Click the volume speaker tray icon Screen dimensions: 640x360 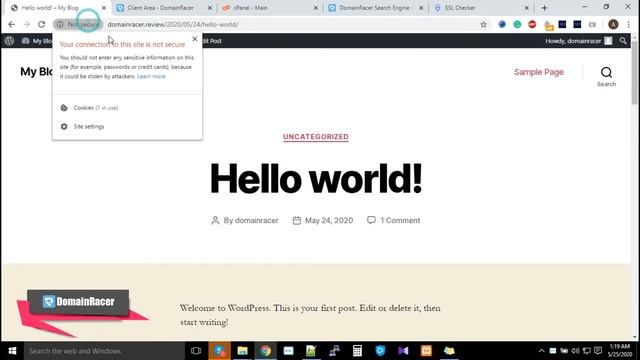[576, 351]
